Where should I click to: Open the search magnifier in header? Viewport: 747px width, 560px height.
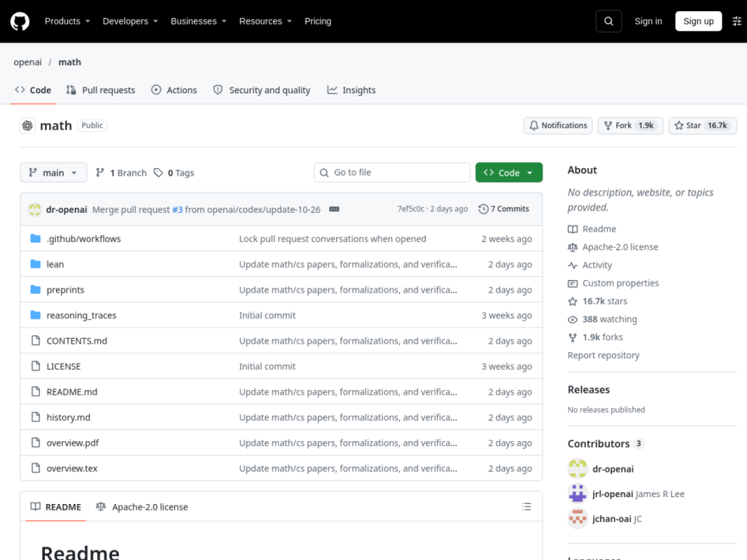pyautogui.click(x=609, y=21)
